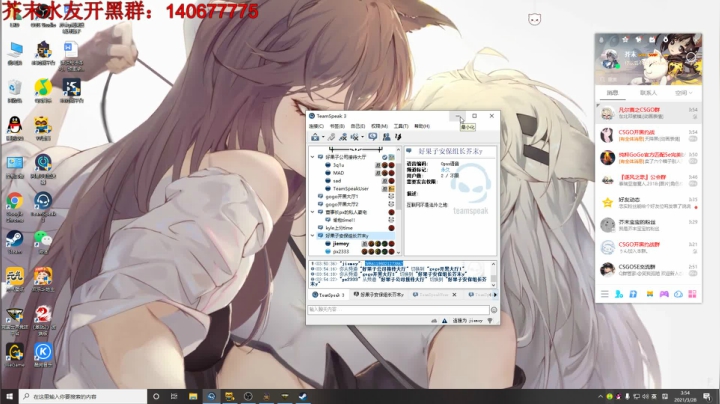
Task: Select the channel starting with kyle
Action: (339, 228)
